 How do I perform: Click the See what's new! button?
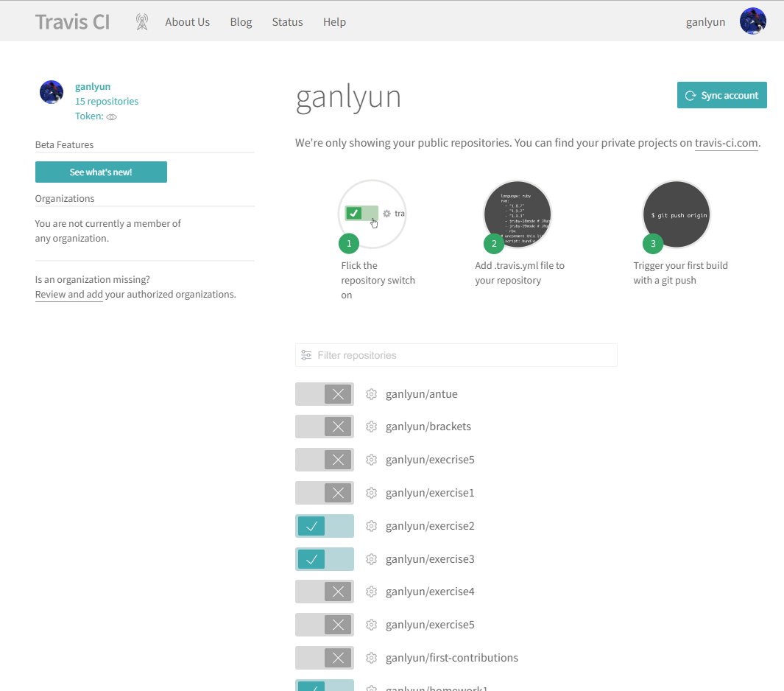point(101,172)
